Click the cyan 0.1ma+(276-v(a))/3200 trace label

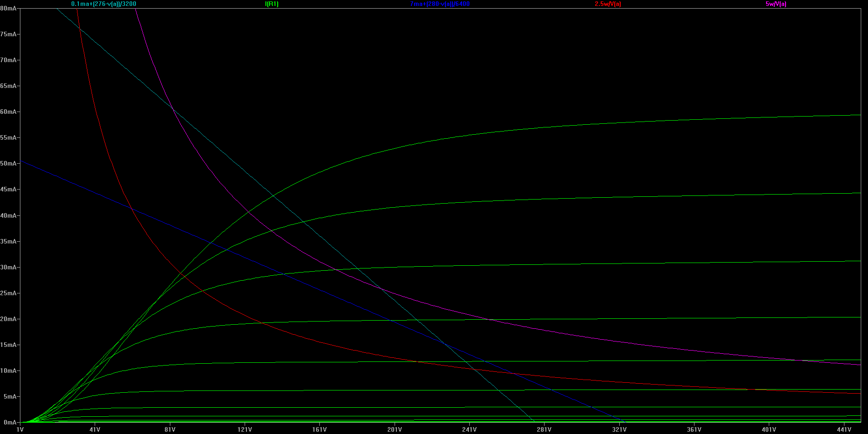click(x=104, y=4)
